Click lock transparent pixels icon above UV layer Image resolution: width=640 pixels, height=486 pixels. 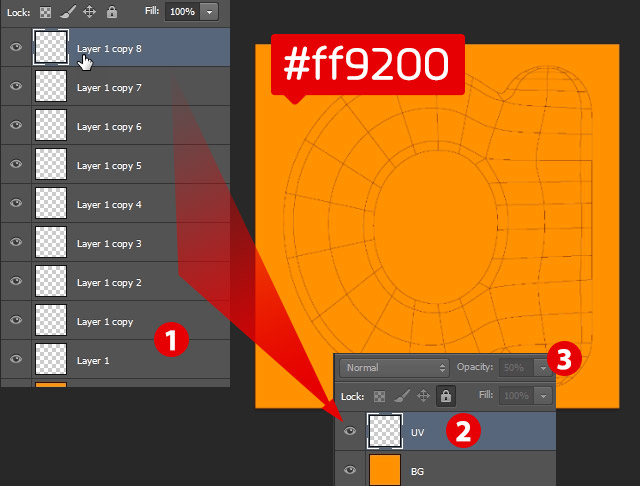379,396
